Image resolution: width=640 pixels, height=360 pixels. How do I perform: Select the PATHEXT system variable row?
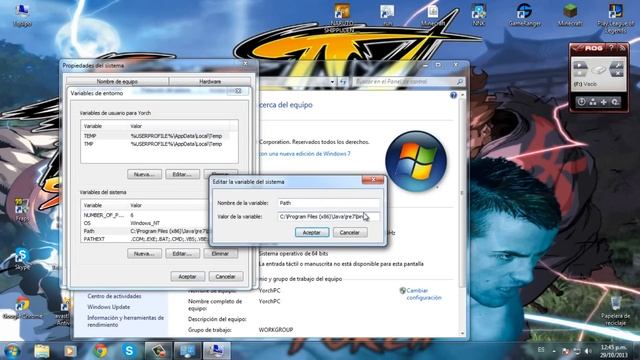[145, 239]
